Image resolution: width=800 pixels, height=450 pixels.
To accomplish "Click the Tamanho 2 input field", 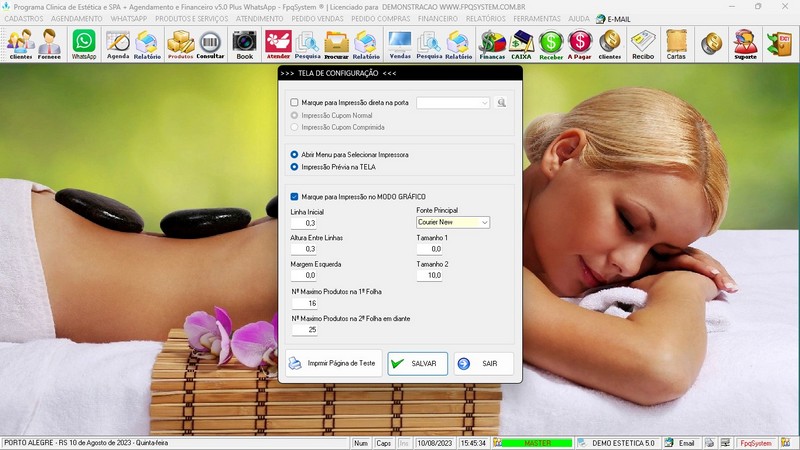I will pos(430,275).
